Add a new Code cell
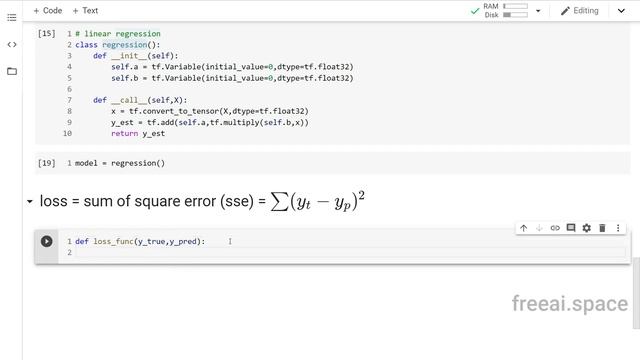 click(48, 11)
